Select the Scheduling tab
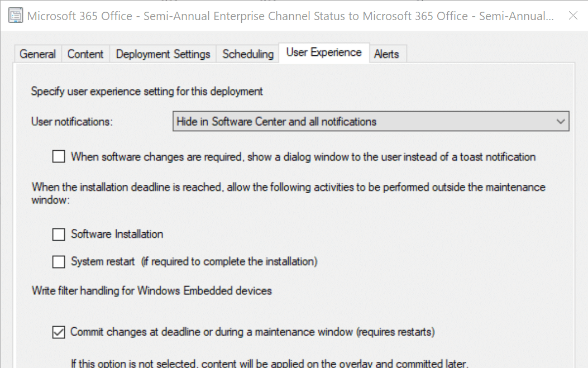Viewport: 588px width, 368px height. [x=248, y=54]
